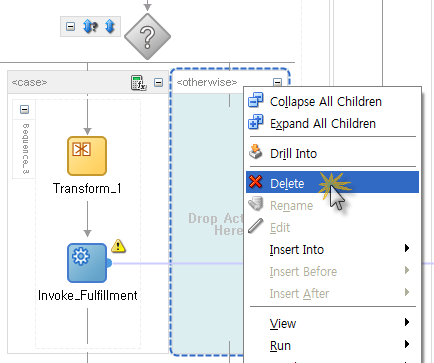Click the Collapse All Children icon

point(256,100)
